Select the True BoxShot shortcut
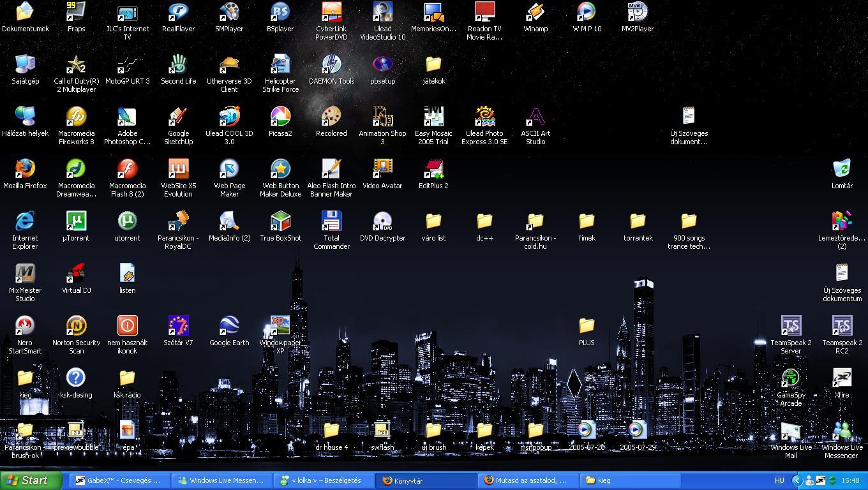 [280, 226]
